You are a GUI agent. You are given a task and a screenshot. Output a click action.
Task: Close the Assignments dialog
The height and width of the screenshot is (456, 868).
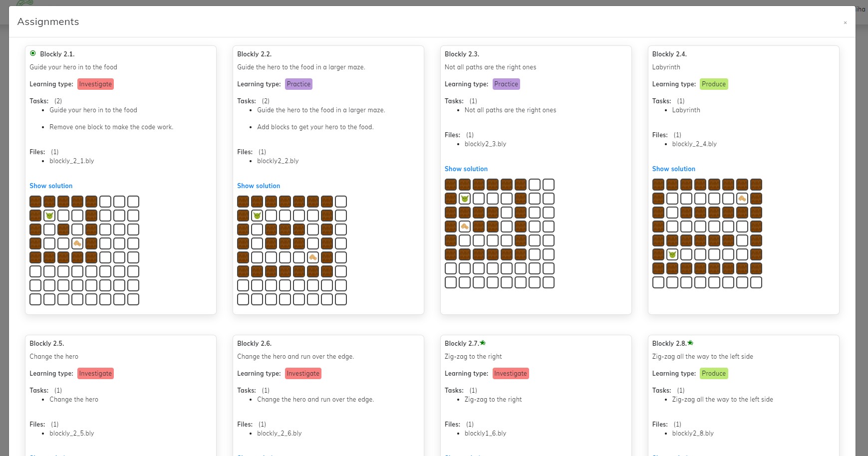(846, 22)
